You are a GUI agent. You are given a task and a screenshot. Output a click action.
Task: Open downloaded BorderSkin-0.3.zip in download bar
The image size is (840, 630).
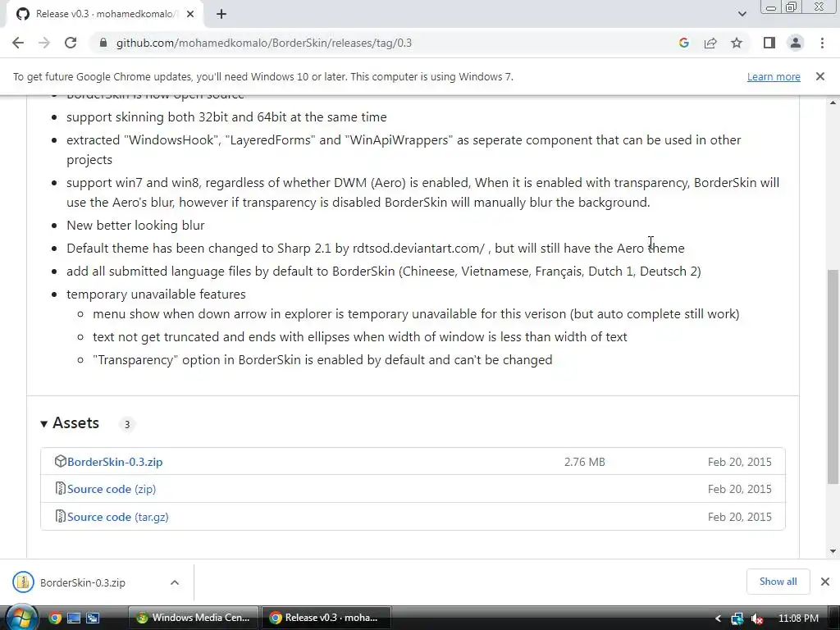(x=83, y=583)
